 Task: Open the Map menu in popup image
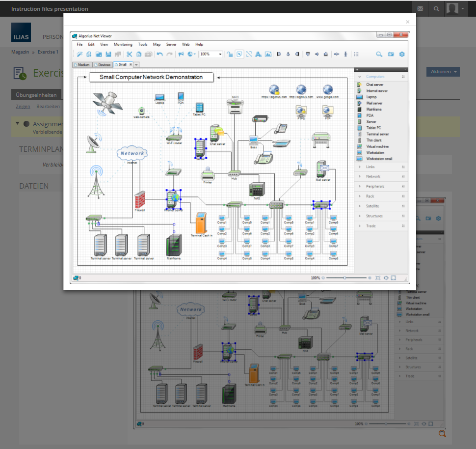157,44
